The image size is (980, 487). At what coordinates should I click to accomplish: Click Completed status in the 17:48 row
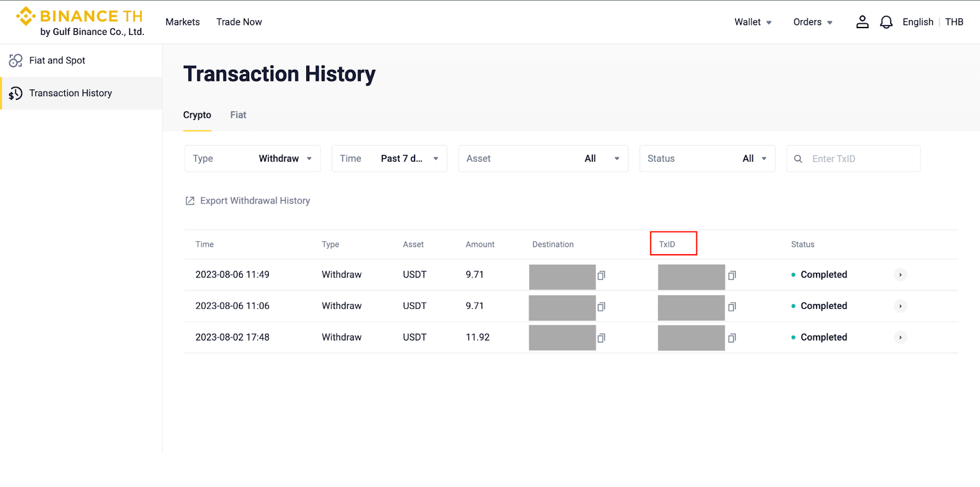click(x=824, y=337)
